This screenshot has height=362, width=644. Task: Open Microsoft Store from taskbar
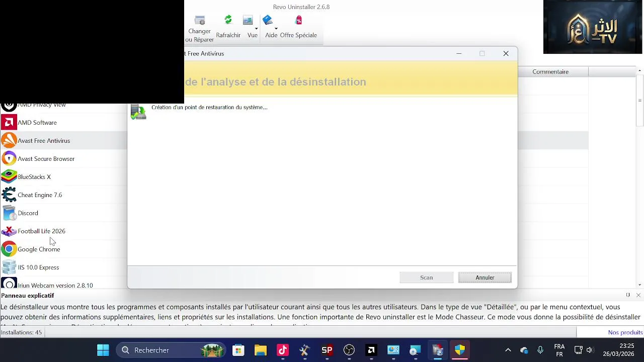[238, 350]
